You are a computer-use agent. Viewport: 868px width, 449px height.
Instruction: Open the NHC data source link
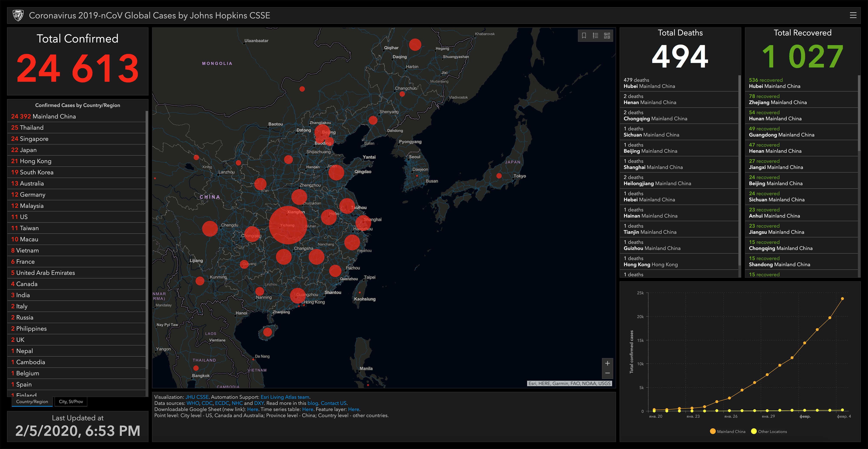pos(237,403)
